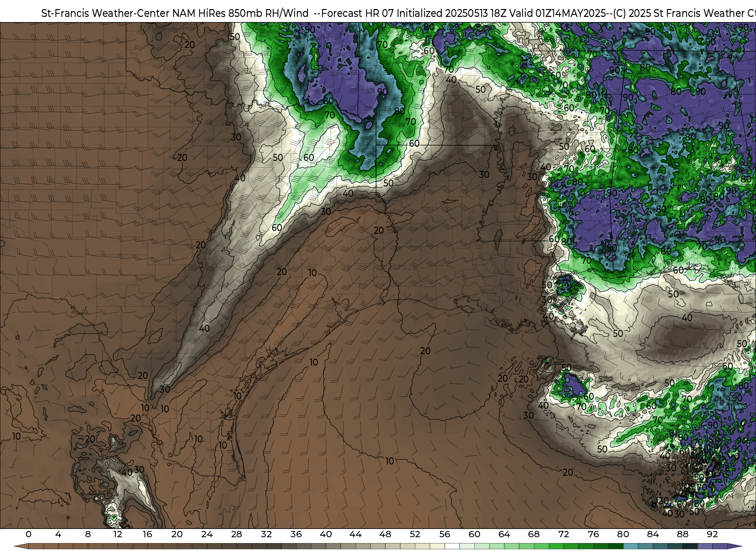This screenshot has width=756, height=551.
Task: Click the colorbar tick label '84'
Action: 653,534
